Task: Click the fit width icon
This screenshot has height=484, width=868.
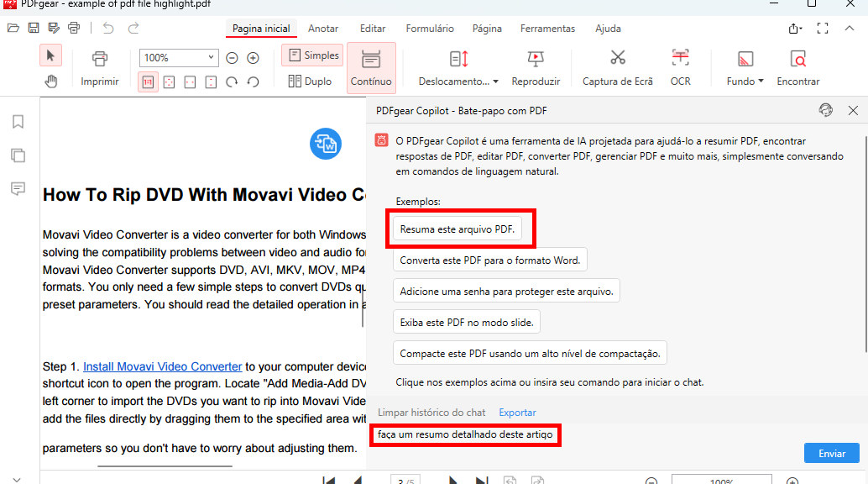Action: coord(190,82)
